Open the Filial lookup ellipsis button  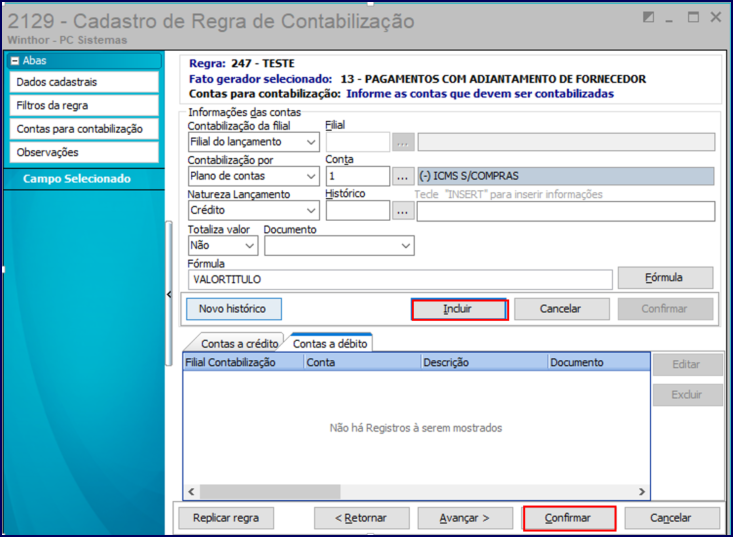(x=403, y=142)
